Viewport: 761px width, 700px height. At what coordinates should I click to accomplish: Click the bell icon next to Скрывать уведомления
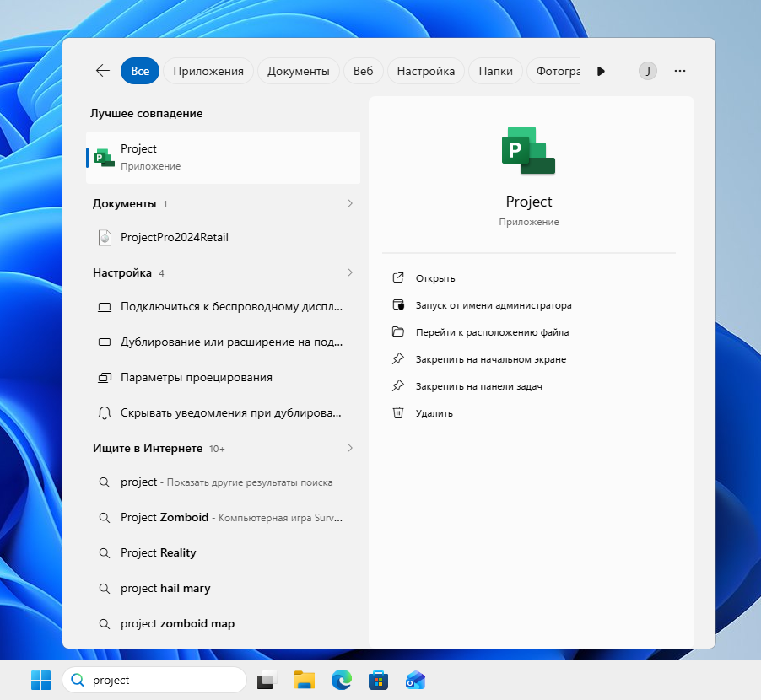point(105,412)
